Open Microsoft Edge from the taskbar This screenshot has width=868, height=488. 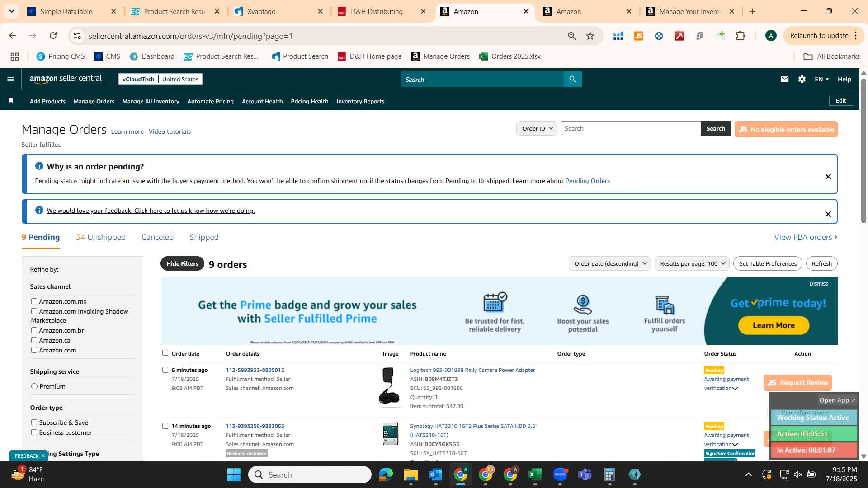(x=386, y=474)
